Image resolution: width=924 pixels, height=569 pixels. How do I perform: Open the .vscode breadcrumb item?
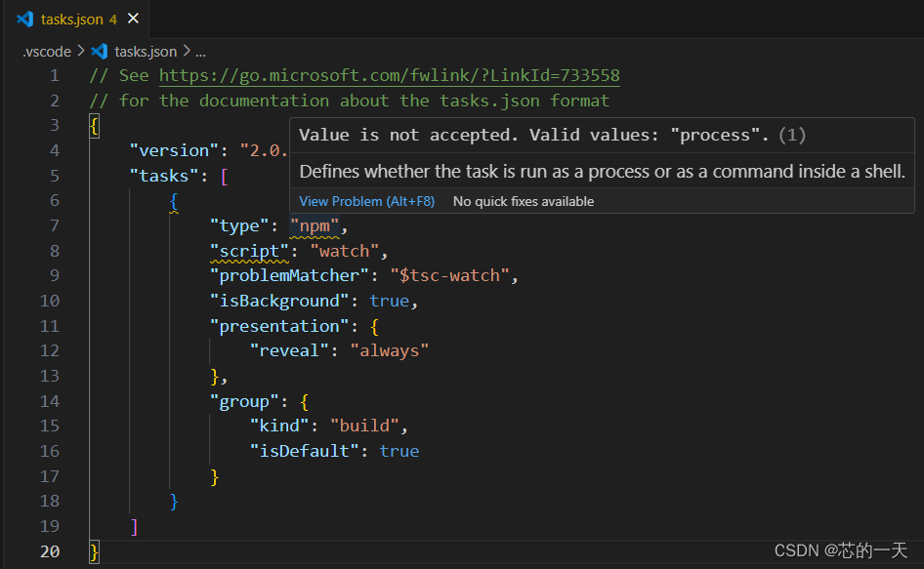click(x=45, y=51)
